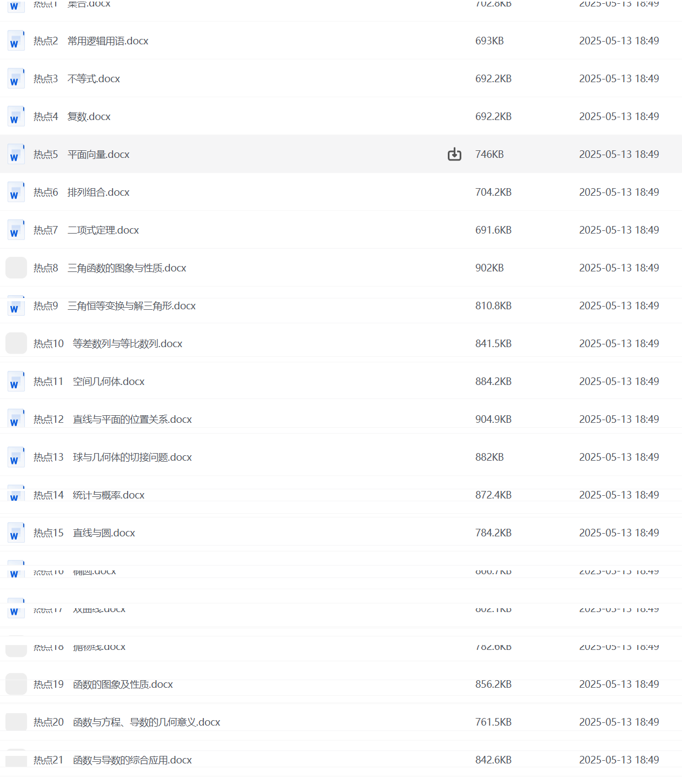Click the 902KB size of 热点8 file
This screenshot has width=682, height=784.
[x=489, y=268]
